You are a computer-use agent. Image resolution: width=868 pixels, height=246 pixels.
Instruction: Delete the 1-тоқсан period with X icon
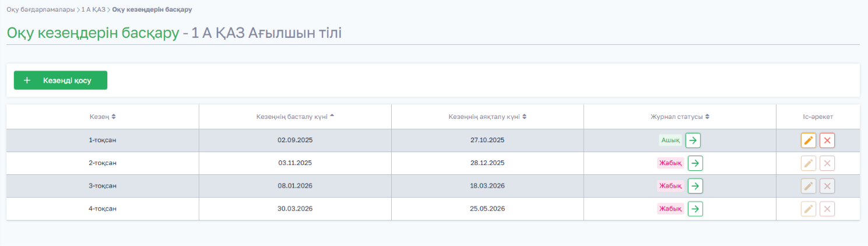coord(827,140)
